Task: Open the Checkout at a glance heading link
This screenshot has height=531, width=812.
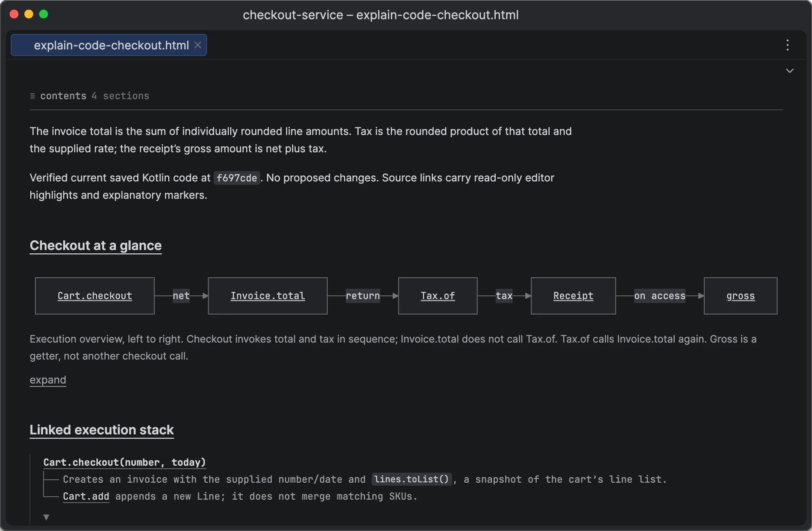Action: [96, 246]
